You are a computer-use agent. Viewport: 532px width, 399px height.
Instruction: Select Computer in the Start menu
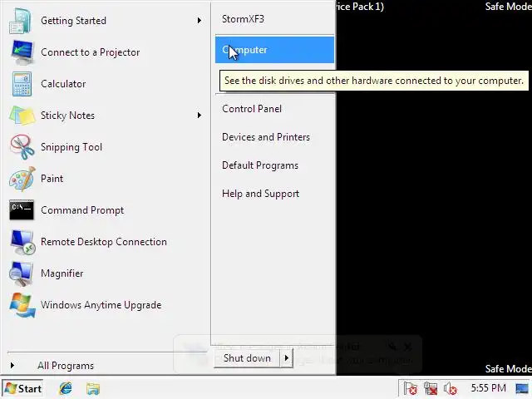point(274,50)
